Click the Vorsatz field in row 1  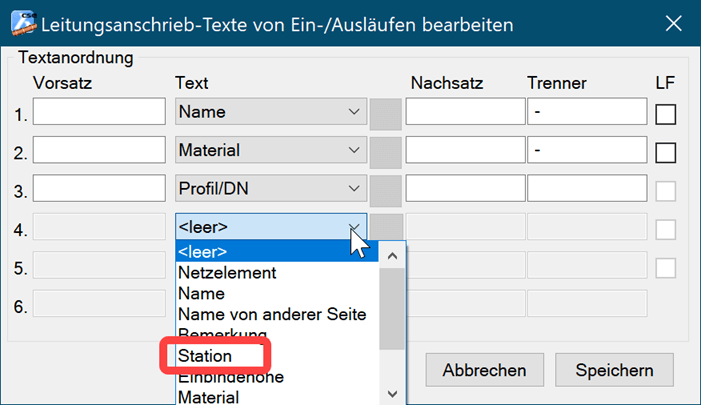pos(99,112)
